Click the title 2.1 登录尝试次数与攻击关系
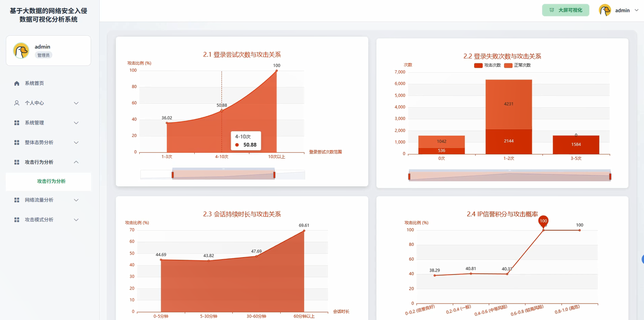This screenshot has width=644, height=320. pyautogui.click(x=242, y=54)
